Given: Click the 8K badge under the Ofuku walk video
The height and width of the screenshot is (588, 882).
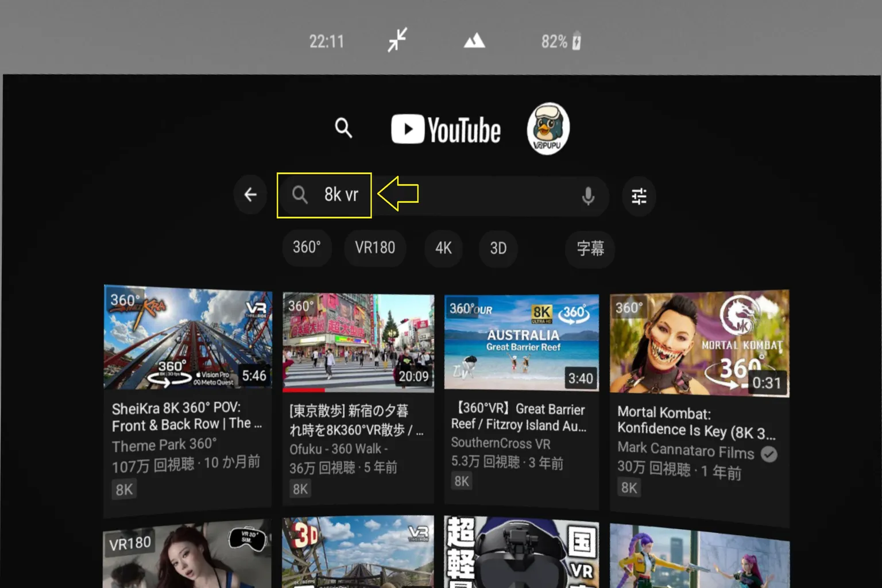Looking at the screenshot, I should (x=300, y=489).
